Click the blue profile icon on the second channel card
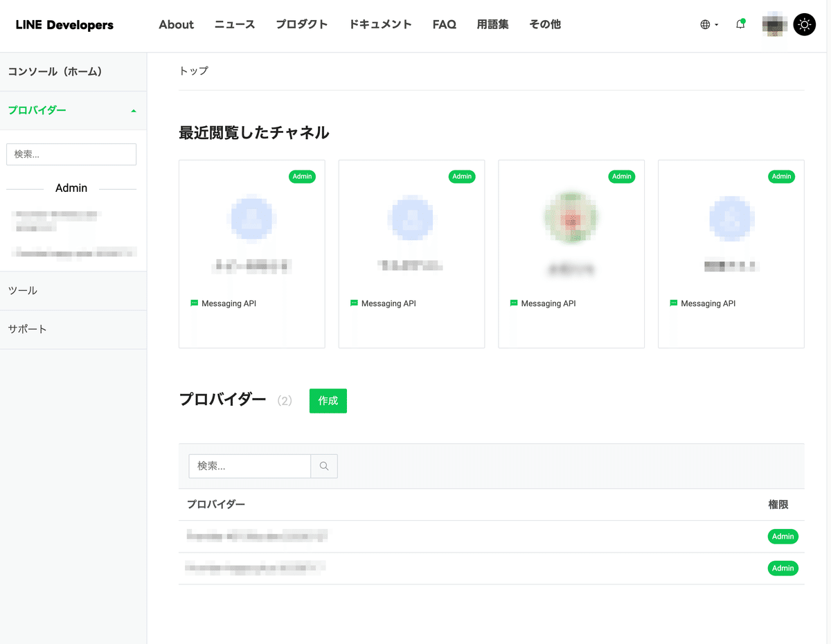 click(411, 217)
